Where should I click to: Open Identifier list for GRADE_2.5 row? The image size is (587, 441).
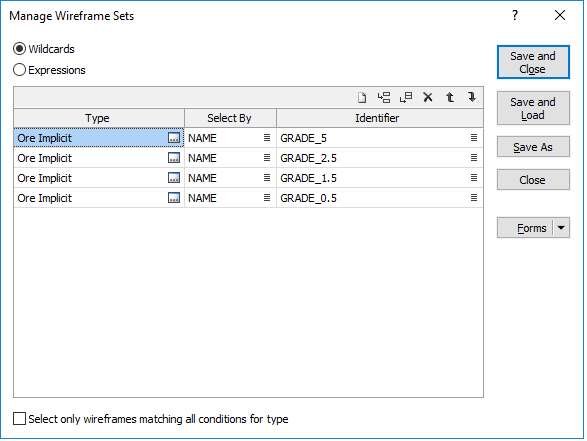(x=474, y=158)
